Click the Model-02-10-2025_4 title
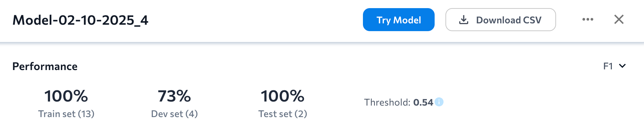 [x=80, y=20]
